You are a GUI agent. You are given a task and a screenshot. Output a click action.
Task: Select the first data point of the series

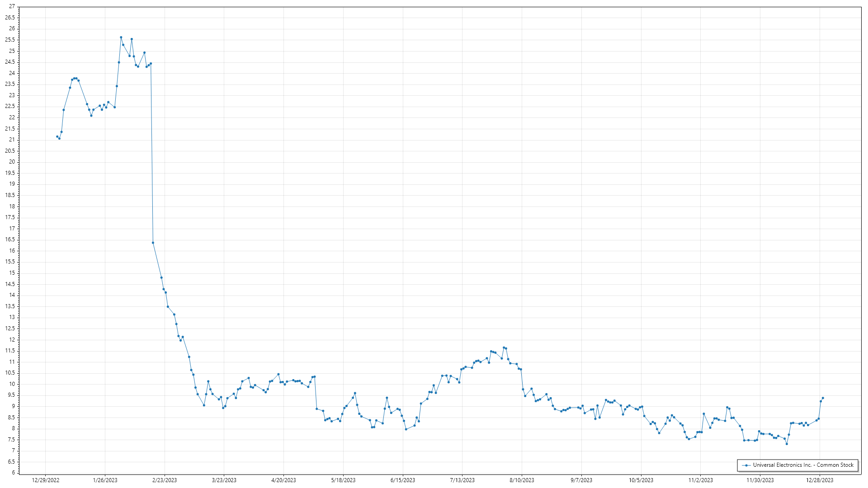(x=57, y=136)
